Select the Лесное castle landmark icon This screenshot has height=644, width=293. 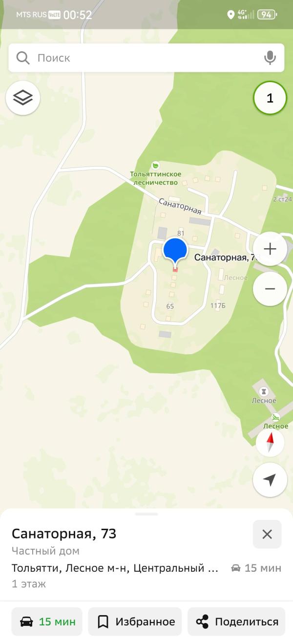click(264, 391)
